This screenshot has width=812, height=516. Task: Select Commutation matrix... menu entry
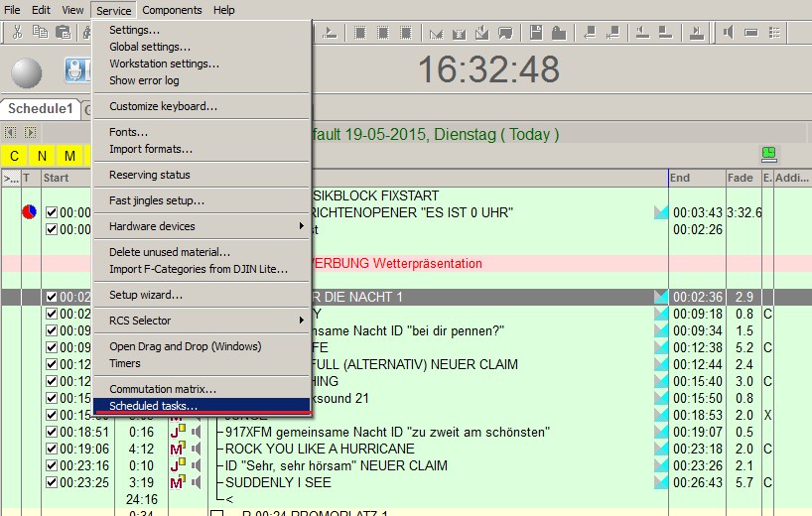[202, 389]
